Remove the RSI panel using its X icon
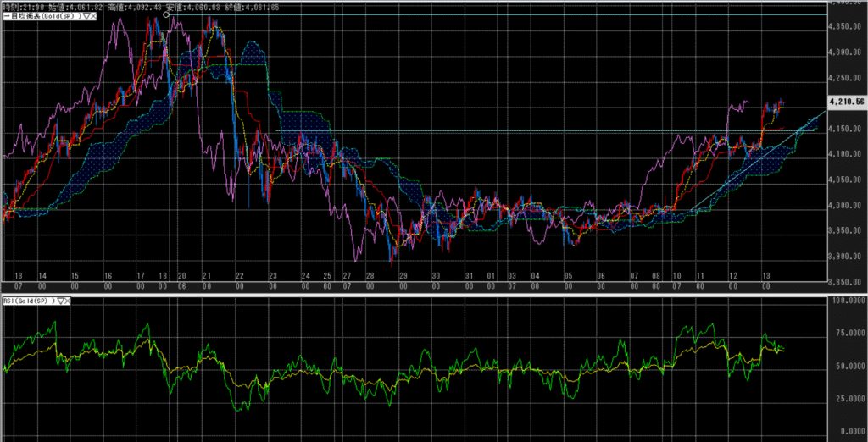 [x=69, y=301]
